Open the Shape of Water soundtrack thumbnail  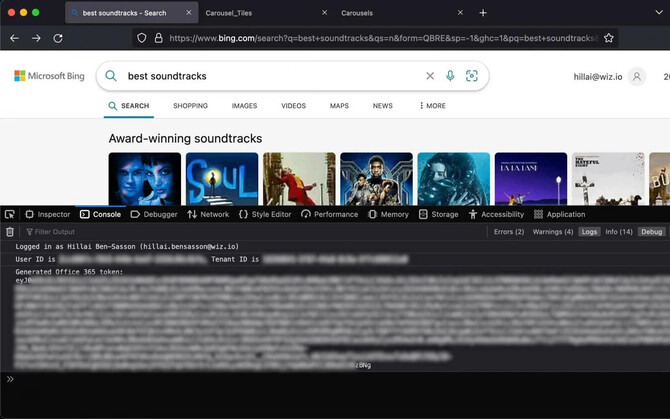click(x=454, y=179)
